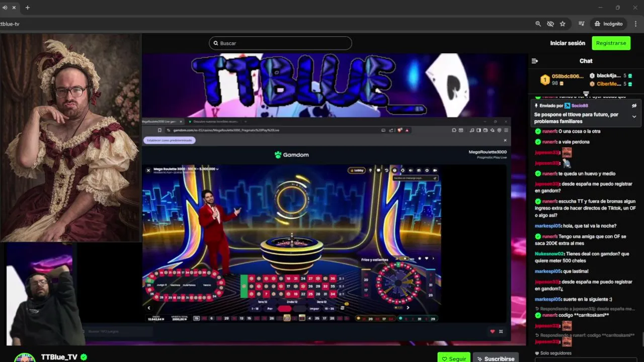Viewport: 644px width, 362px height.
Task: Click the 'suerte en la siguiente :)' message
Action: (x=587, y=299)
